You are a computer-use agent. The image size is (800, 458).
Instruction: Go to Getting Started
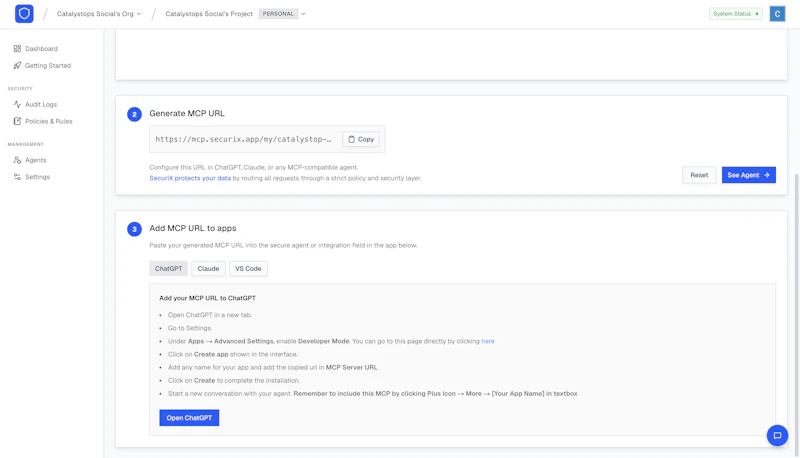pos(42,65)
